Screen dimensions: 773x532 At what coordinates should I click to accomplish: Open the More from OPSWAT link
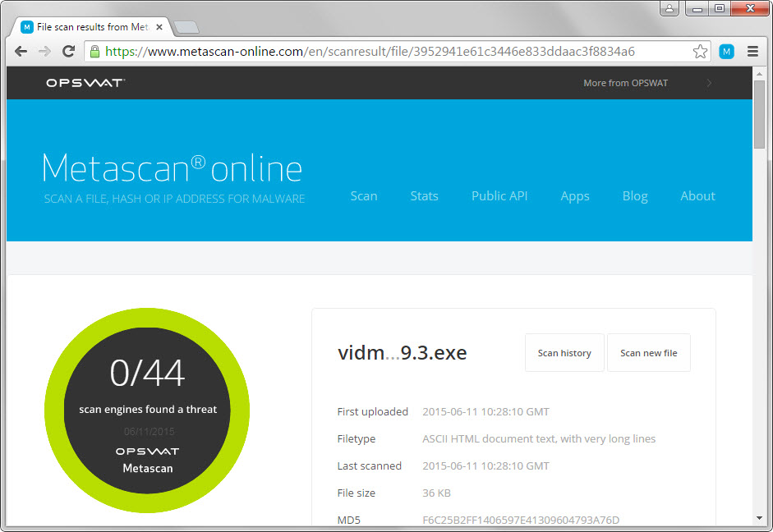pyautogui.click(x=626, y=83)
